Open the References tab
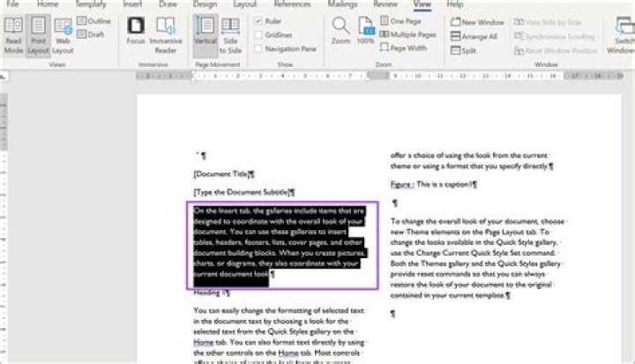This screenshot has width=635, height=364. pyautogui.click(x=292, y=4)
